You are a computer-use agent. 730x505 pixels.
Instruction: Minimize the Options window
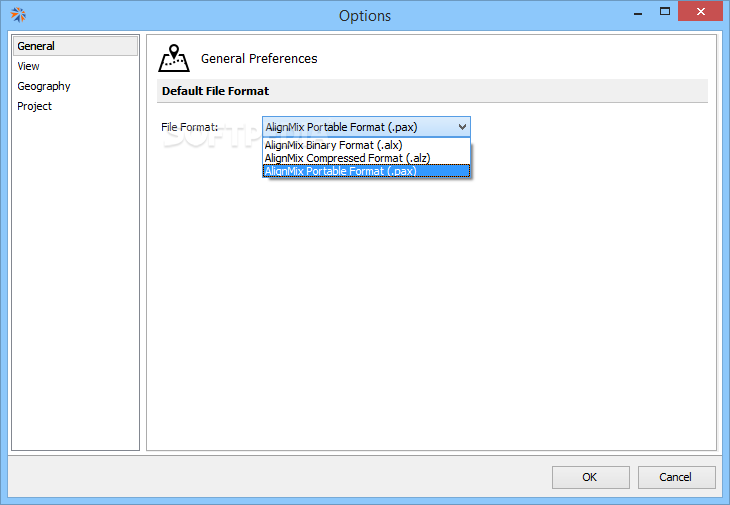tap(638, 12)
